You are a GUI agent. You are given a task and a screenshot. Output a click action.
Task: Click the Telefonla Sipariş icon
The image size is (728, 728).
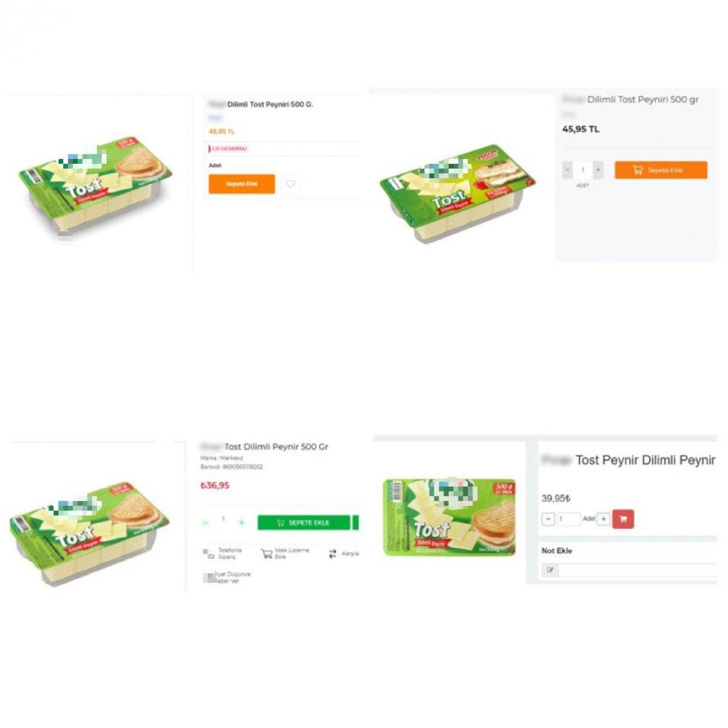(209, 554)
